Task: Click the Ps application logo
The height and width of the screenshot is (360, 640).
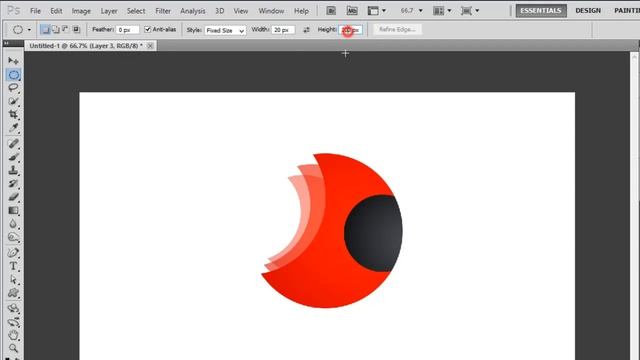Action: (13, 10)
